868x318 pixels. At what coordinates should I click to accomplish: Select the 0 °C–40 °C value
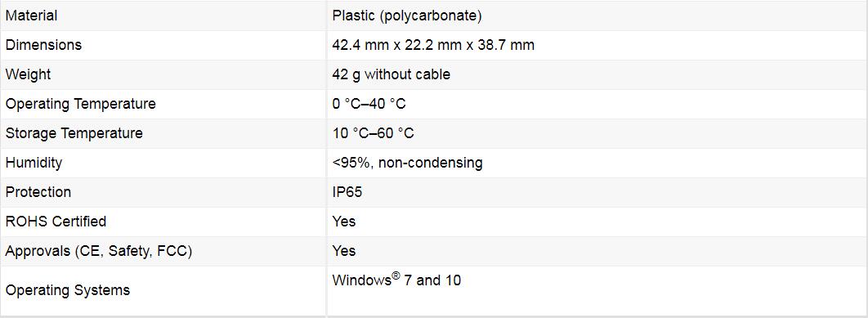[369, 104]
